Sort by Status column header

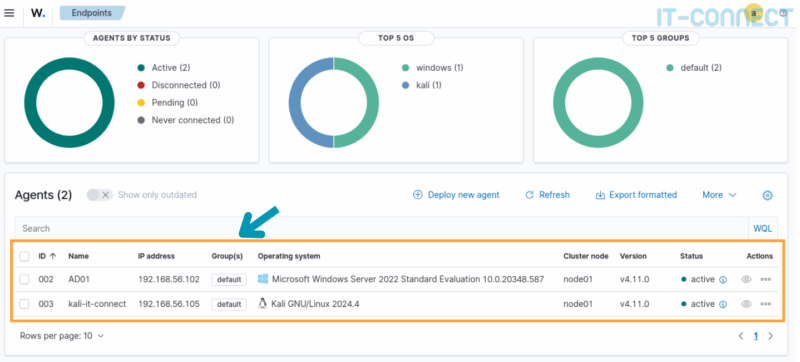tap(691, 256)
